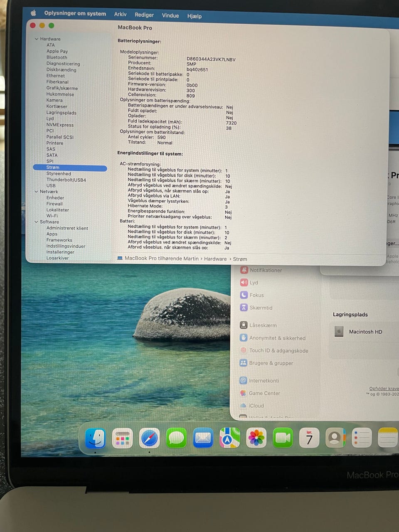Click the Game Center icon
399x532 pixels.
pyautogui.click(x=243, y=393)
